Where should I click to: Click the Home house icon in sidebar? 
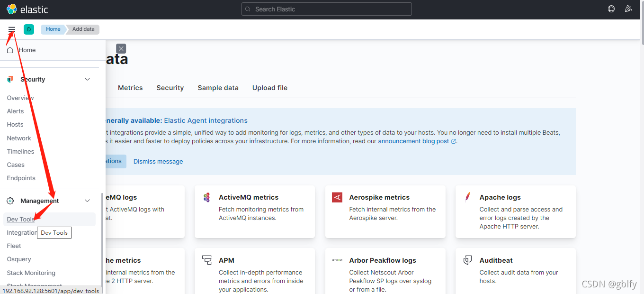10,50
